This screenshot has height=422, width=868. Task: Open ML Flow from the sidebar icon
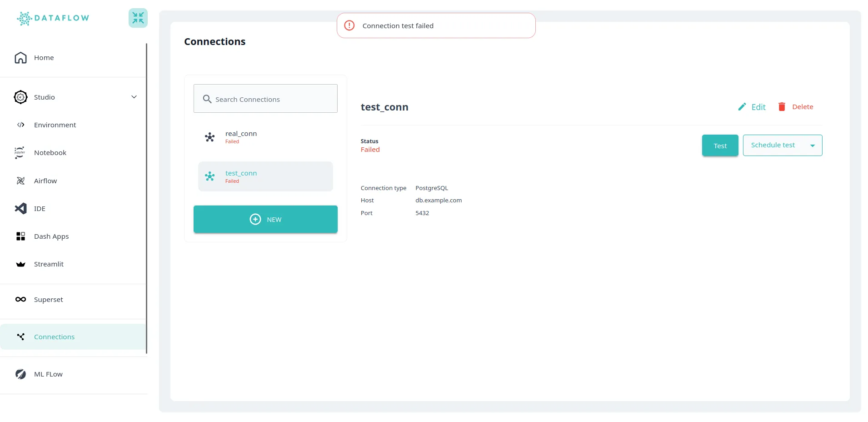[x=20, y=374]
